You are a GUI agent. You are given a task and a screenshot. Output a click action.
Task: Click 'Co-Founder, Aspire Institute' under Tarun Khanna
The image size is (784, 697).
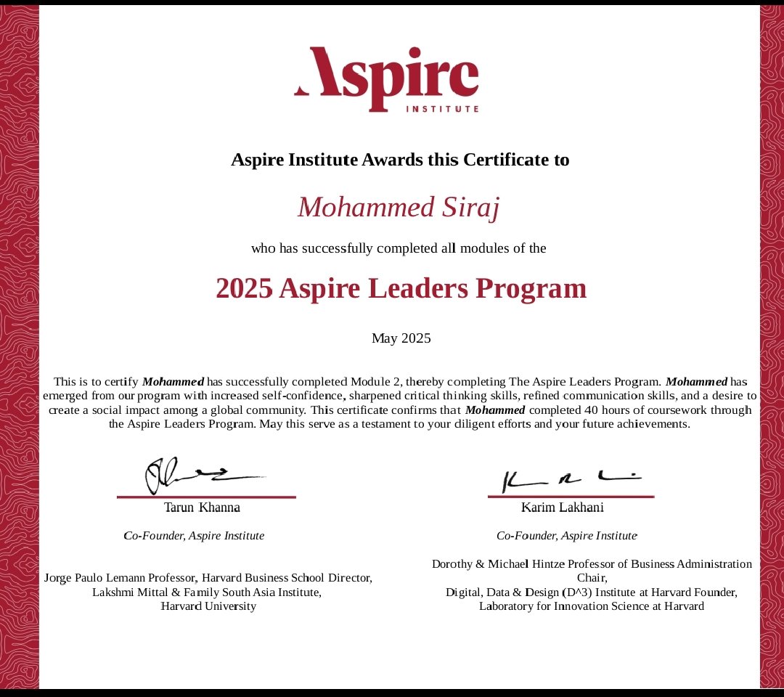tap(194, 536)
